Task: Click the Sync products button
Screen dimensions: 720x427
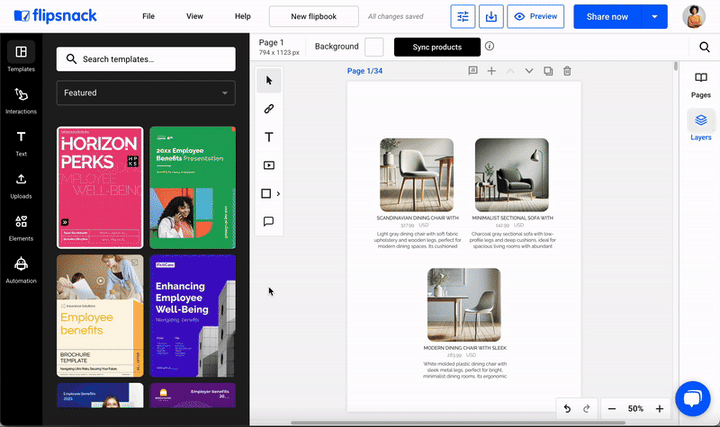Action: (x=437, y=47)
